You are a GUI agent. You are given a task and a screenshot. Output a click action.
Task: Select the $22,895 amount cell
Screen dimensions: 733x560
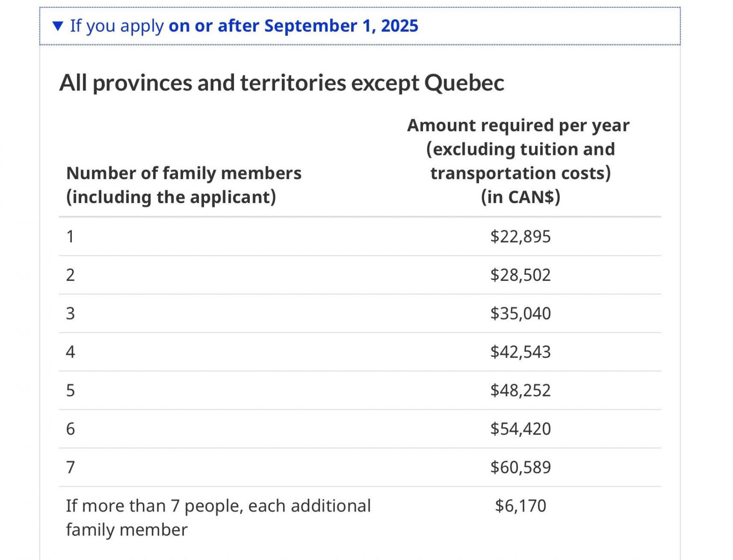pos(520,237)
